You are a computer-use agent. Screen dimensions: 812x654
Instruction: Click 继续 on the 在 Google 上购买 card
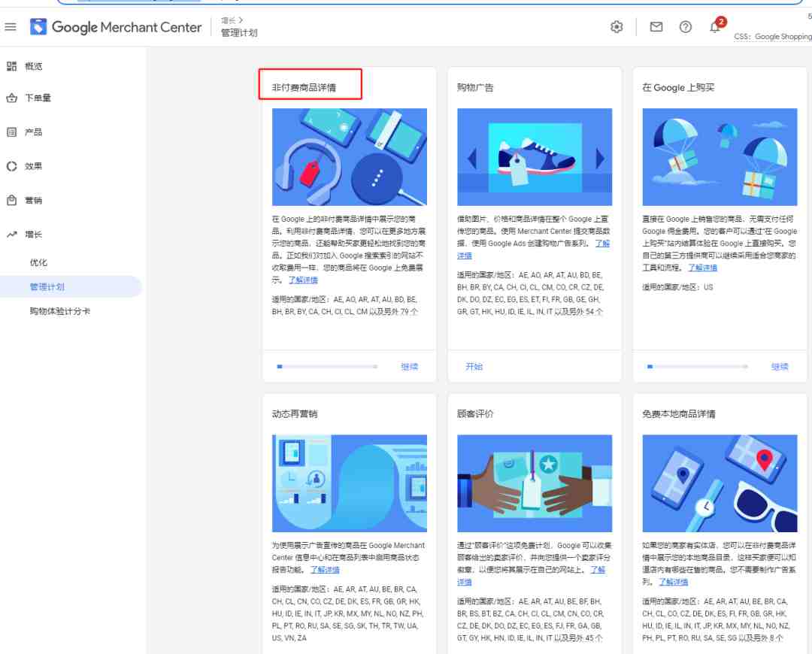780,367
